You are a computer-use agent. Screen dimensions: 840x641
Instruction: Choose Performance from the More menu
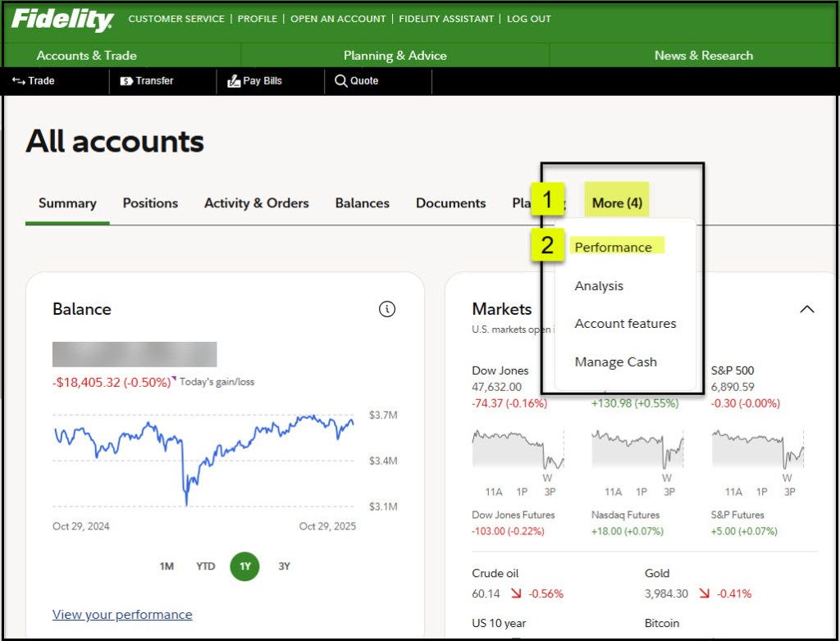pyautogui.click(x=613, y=248)
